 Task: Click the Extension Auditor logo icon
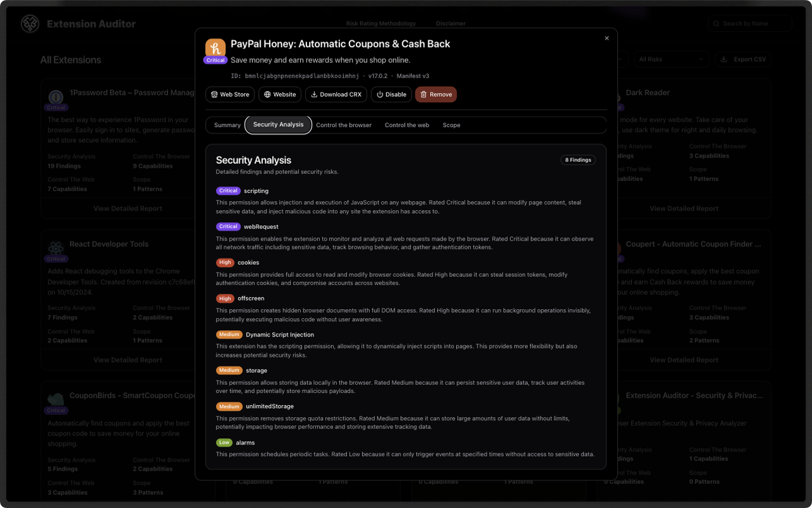pos(30,24)
